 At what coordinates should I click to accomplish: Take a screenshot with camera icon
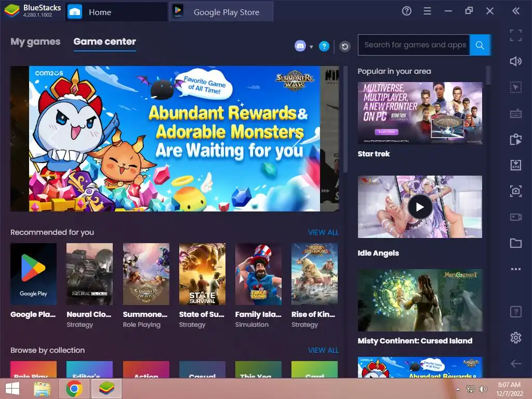pyautogui.click(x=516, y=191)
